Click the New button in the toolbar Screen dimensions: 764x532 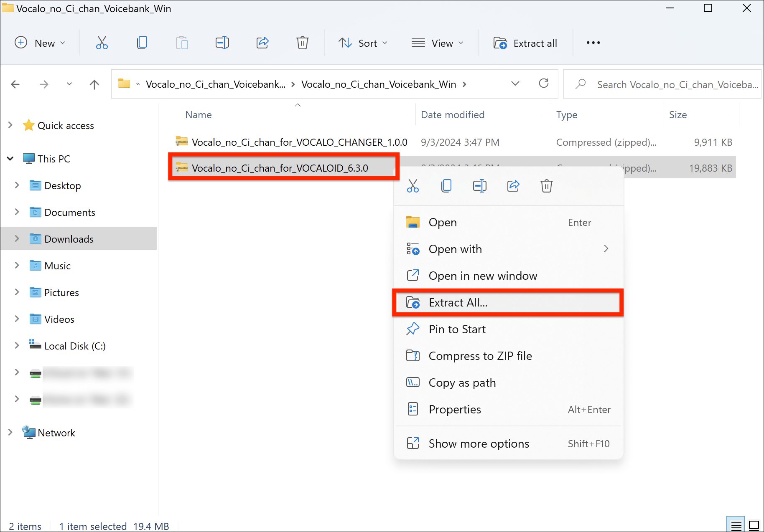point(40,43)
